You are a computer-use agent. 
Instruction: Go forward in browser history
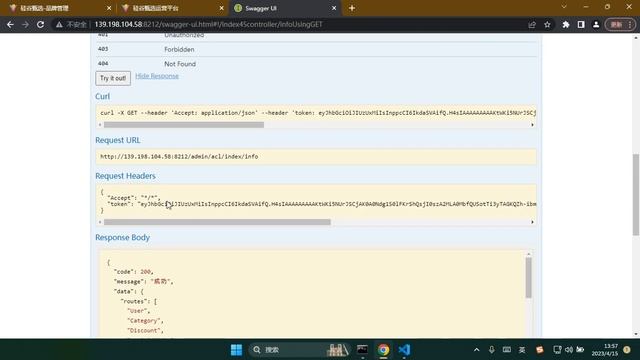coord(25,24)
